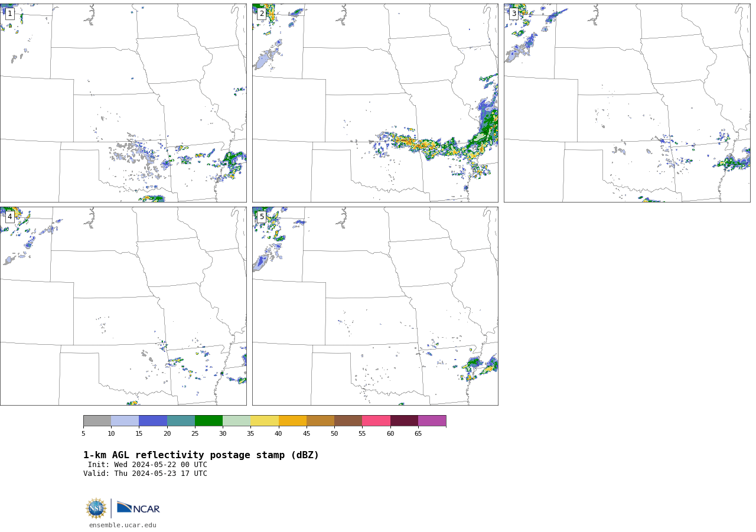
Task: Click the NSF logo icon
Action: [96, 508]
